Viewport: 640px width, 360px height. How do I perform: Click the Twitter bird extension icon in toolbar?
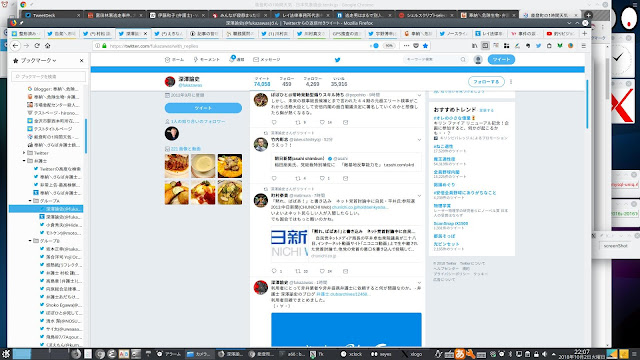click(538, 46)
